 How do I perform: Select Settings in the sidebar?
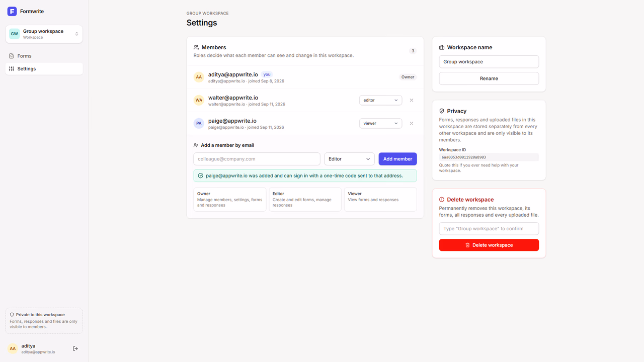click(44, 69)
